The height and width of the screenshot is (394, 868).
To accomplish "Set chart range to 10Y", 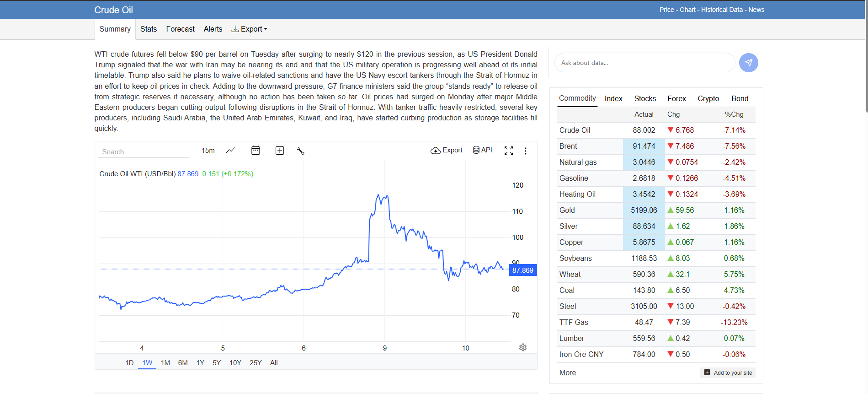I will (235, 363).
